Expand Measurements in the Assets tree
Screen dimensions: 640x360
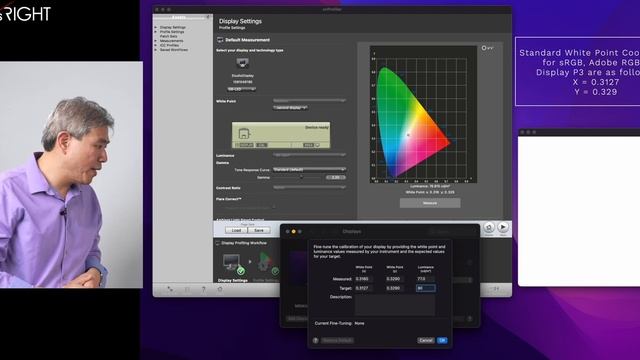coord(156,41)
